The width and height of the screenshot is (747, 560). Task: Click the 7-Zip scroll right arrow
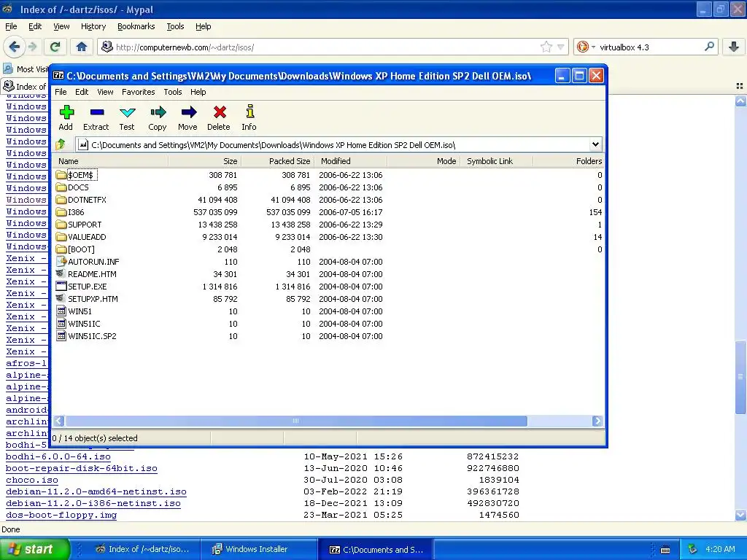(x=597, y=421)
